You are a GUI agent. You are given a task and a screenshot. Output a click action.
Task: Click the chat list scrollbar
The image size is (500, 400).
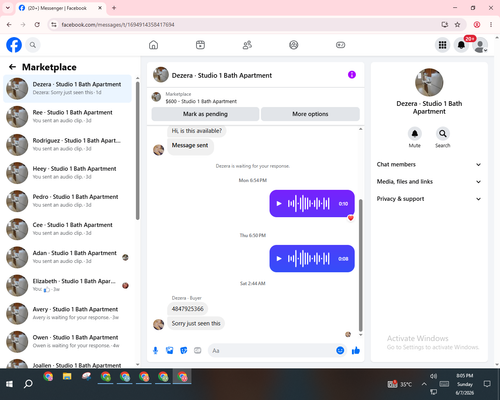[137, 150]
